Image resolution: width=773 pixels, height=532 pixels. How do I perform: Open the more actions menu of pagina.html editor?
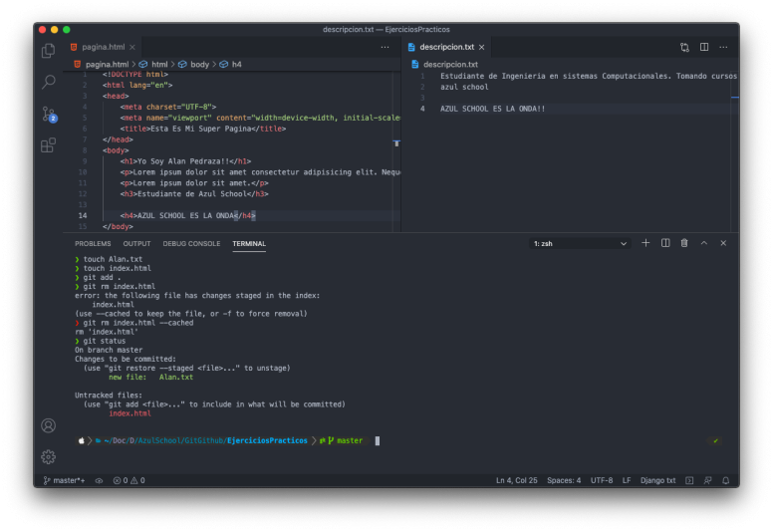[385, 47]
